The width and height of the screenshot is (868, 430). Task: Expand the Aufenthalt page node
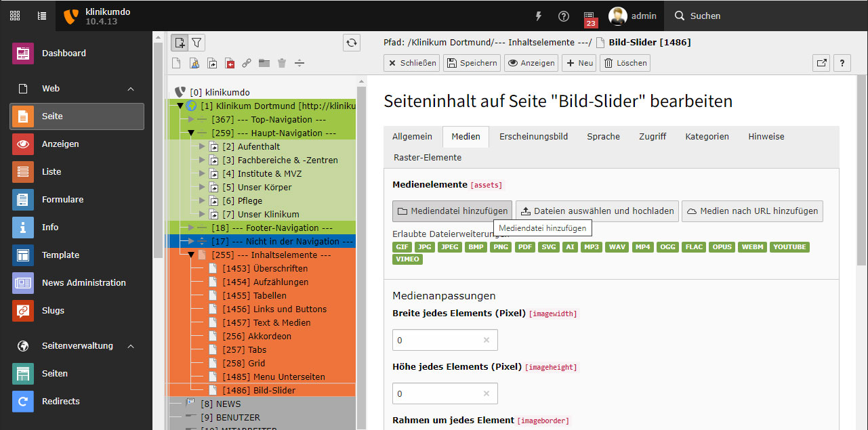(x=202, y=146)
